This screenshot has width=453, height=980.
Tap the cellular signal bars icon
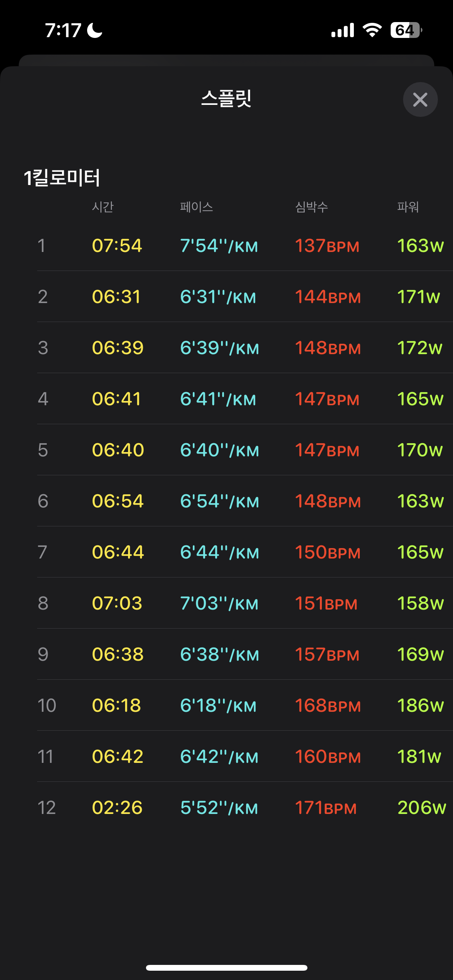343,30
